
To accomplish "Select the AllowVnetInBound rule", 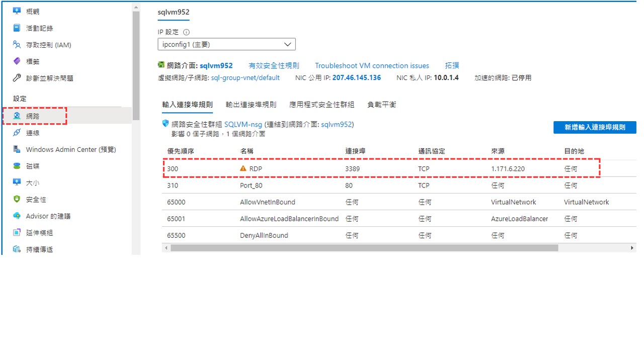I will coord(268,202).
